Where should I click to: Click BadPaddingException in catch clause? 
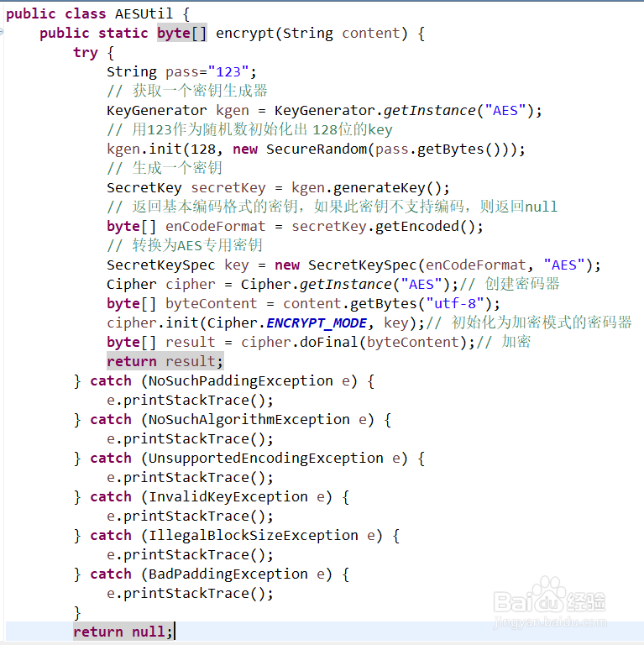(x=228, y=574)
